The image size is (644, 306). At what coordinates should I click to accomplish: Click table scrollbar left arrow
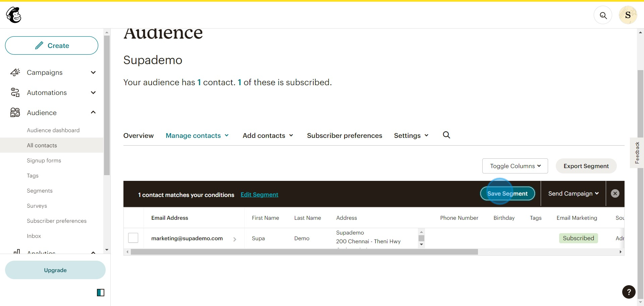point(127,252)
